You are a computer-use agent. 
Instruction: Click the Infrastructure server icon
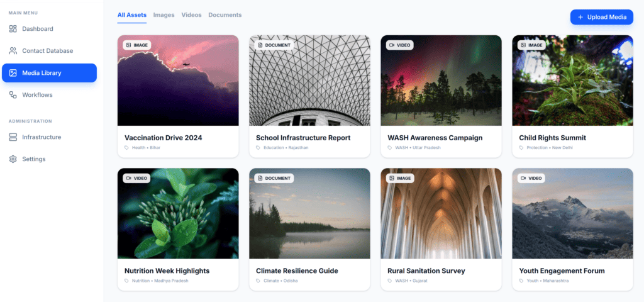pyautogui.click(x=13, y=137)
